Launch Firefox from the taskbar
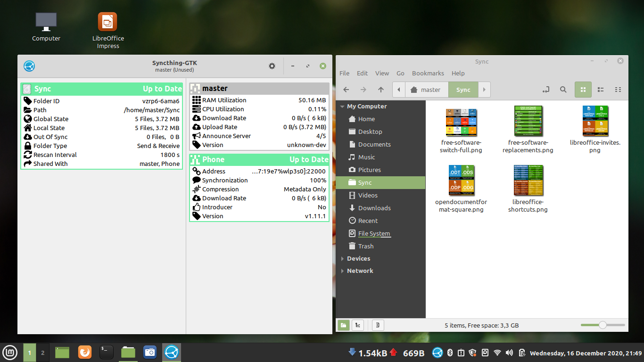 85,352
